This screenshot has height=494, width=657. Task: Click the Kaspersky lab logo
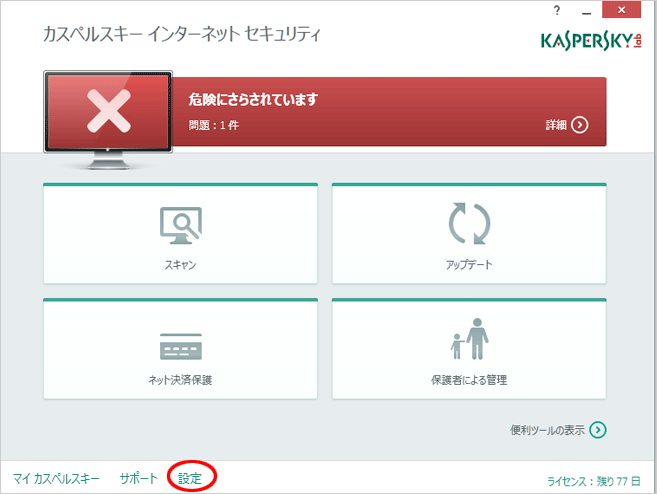point(591,41)
